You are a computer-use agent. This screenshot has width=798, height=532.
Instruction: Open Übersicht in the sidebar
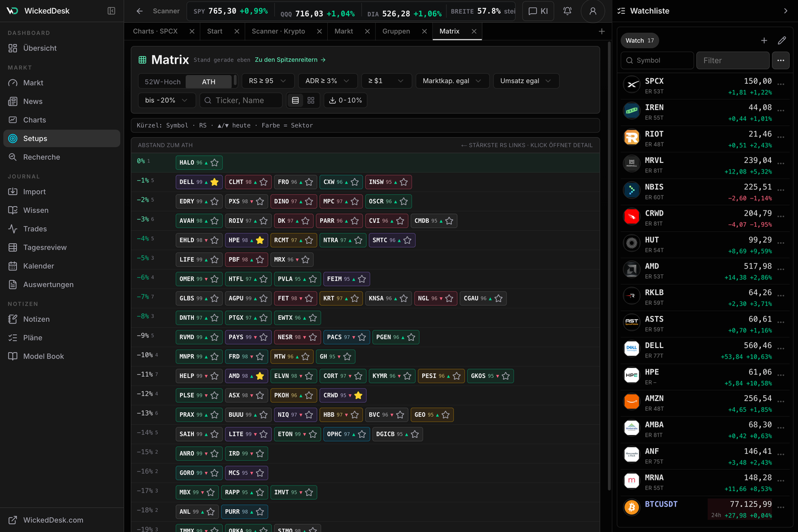(62, 48)
